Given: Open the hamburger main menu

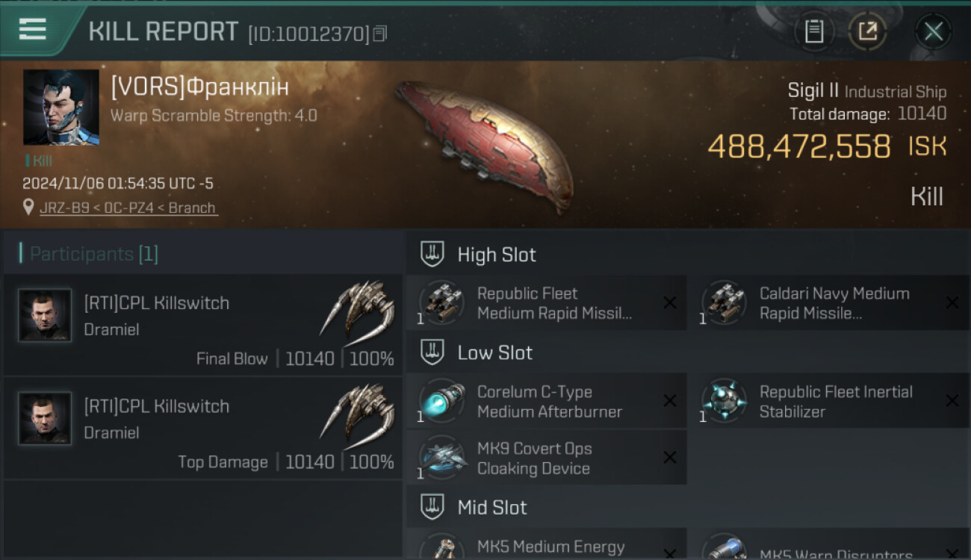Looking at the screenshot, I should click(x=33, y=30).
